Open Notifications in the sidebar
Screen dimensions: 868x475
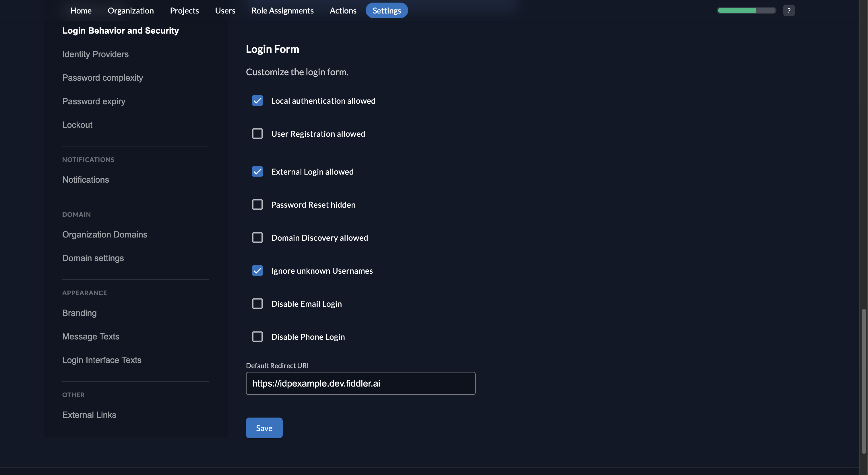point(86,179)
